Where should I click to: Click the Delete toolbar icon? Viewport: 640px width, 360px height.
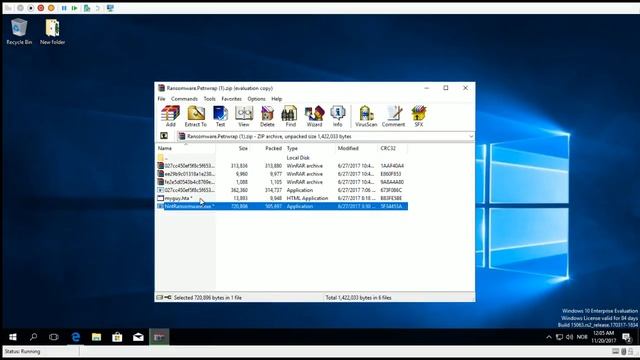click(267, 116)
